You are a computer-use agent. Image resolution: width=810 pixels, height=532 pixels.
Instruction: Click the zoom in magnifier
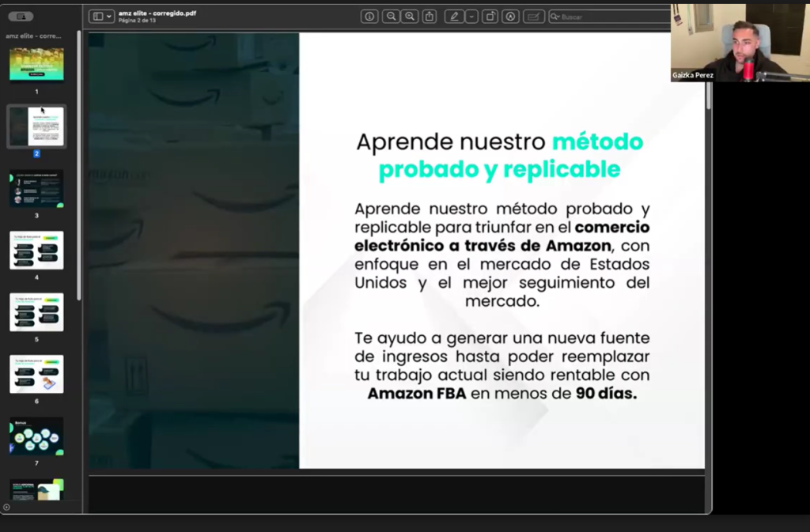tap(410, 16)
